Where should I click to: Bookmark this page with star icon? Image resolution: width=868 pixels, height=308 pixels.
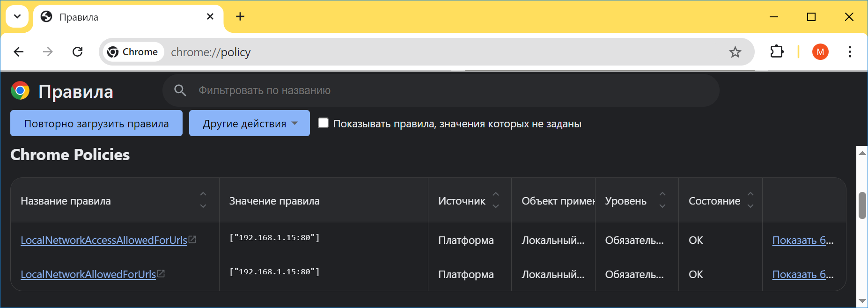735,52
